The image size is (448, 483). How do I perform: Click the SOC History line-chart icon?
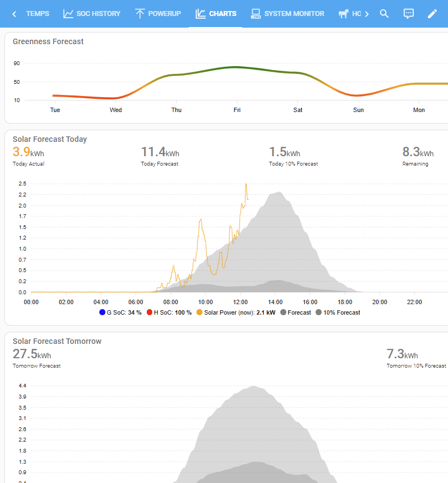click(x=68, y=14)
